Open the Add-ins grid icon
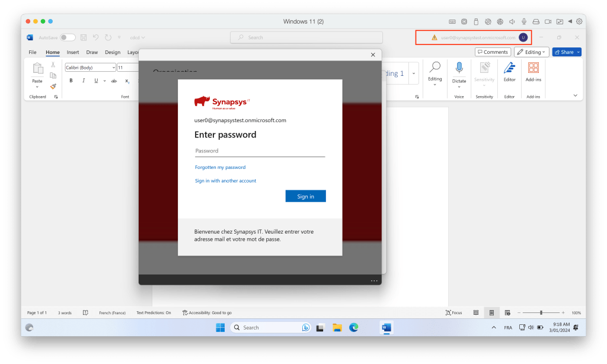This screenshot has height=364, width=607. (533, 68)
